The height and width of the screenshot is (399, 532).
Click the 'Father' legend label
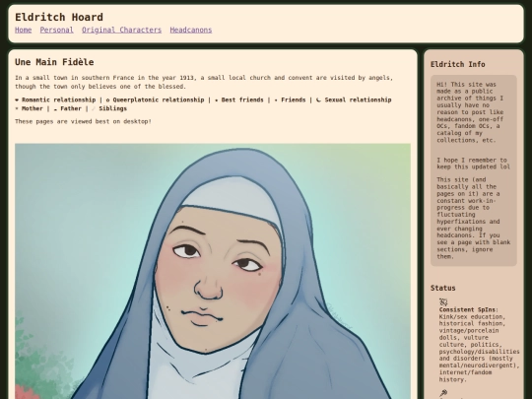(71, 108)
